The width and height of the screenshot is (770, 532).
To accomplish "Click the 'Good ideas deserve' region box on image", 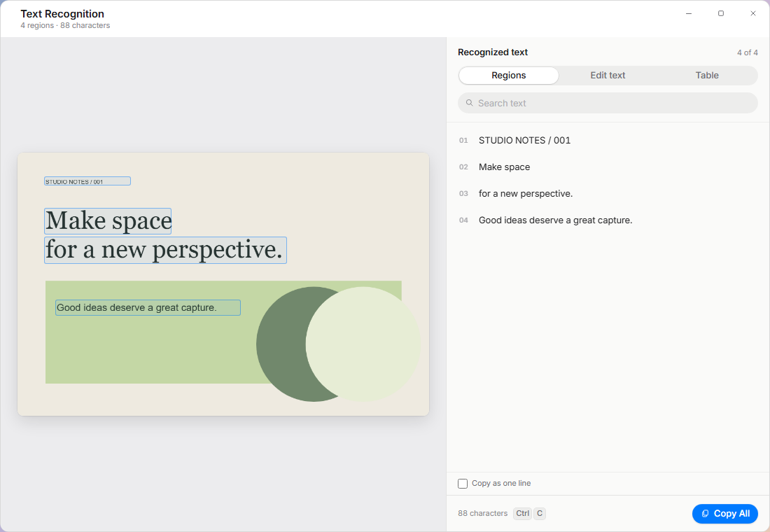I will click(x=148, y=307).
